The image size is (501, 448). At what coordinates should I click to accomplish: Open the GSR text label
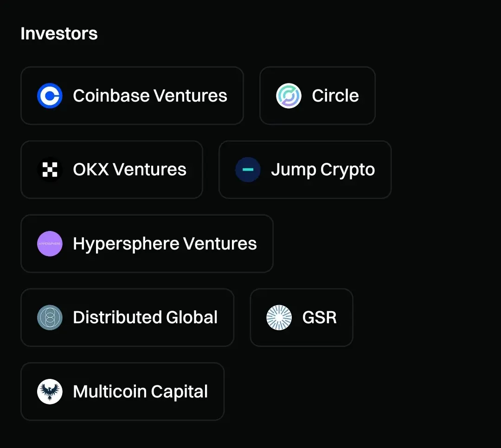click(319, 317)
